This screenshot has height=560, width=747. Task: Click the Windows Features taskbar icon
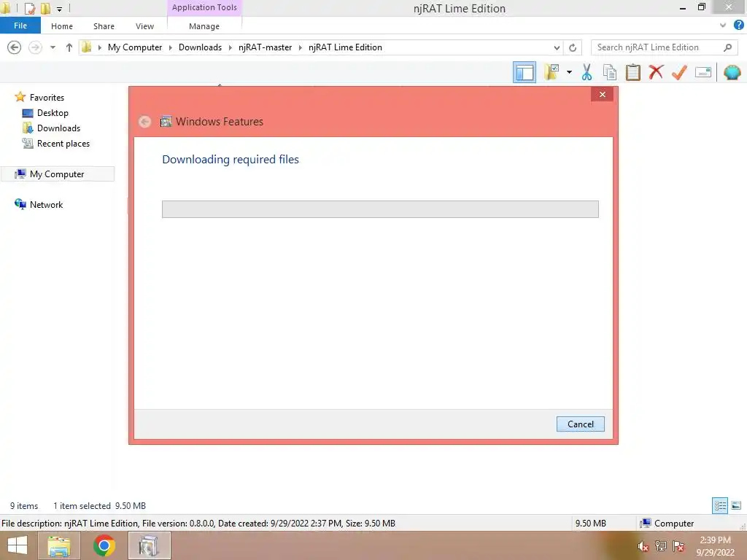tap(149, 545)
